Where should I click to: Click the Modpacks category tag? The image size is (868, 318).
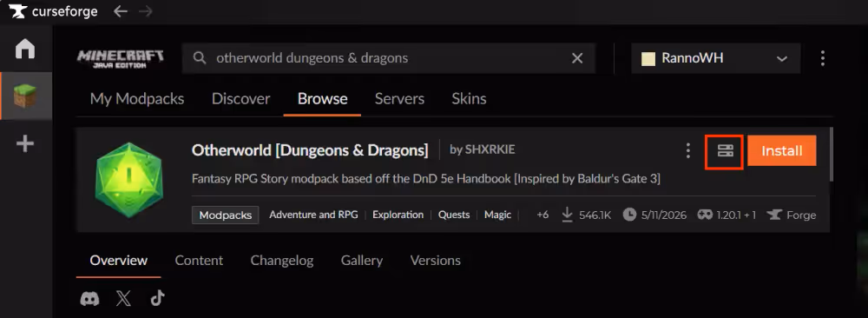226,215
